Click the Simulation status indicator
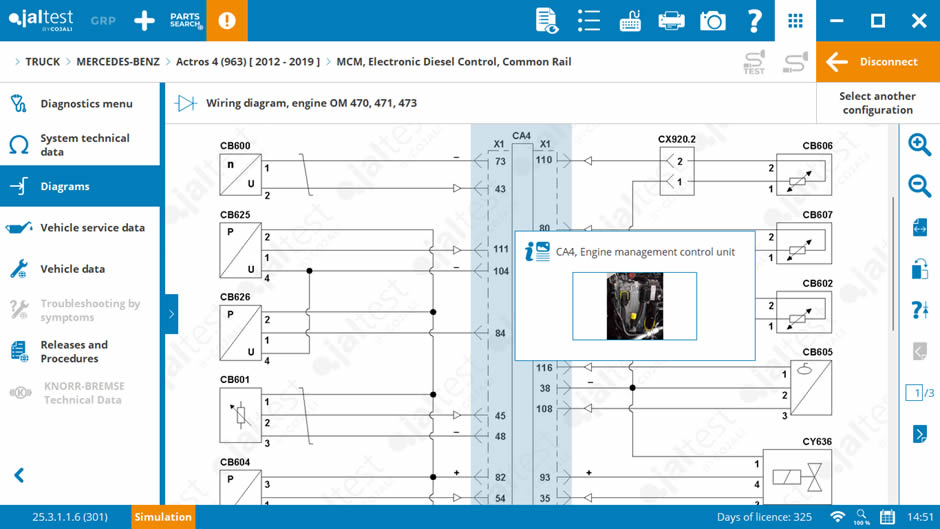 [x=163, y=517]
